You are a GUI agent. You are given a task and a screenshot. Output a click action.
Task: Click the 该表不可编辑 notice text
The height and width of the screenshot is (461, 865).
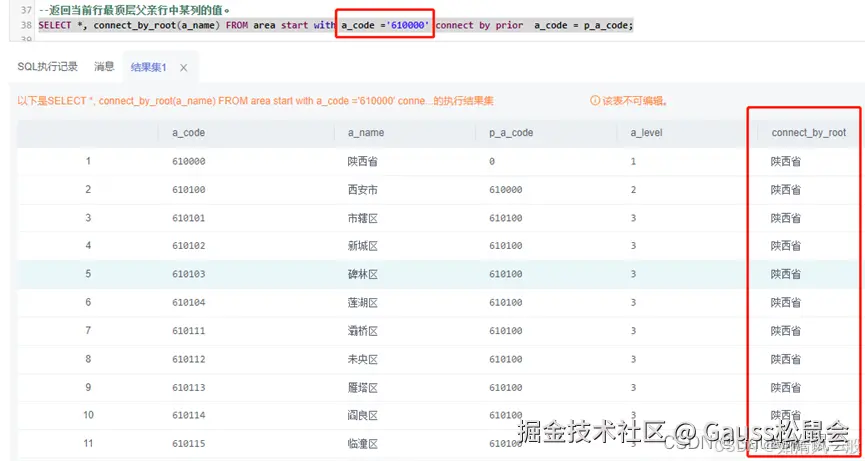(634, 101)
